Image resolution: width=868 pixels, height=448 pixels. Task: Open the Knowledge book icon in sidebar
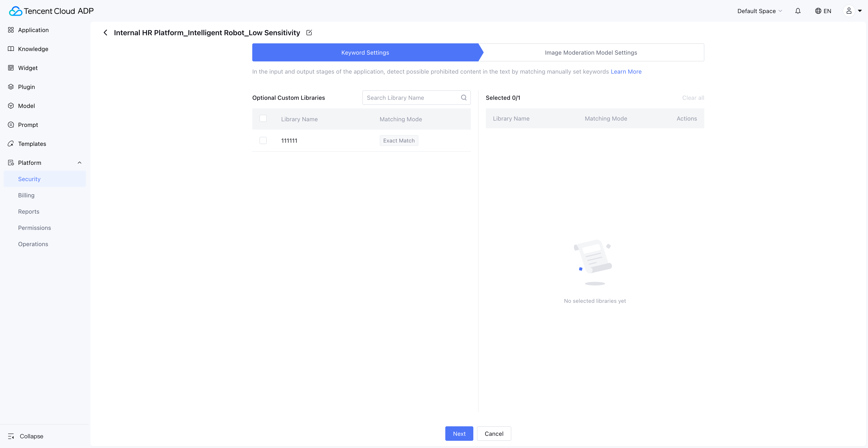click(11, 49)
